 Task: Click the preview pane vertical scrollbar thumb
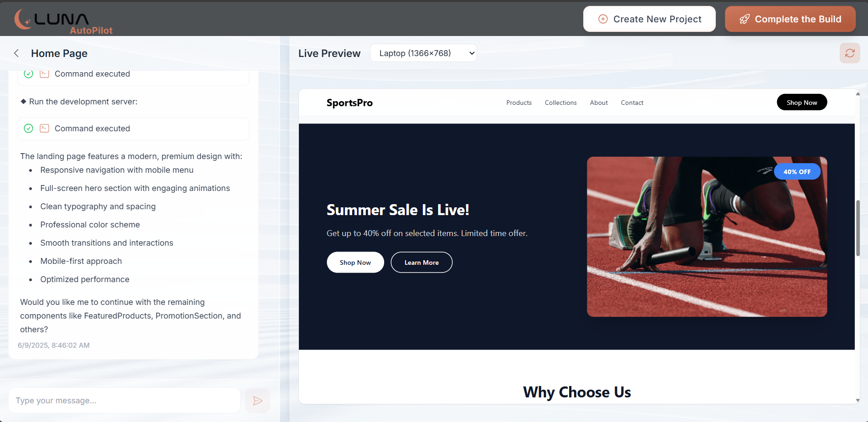point(858,228)
